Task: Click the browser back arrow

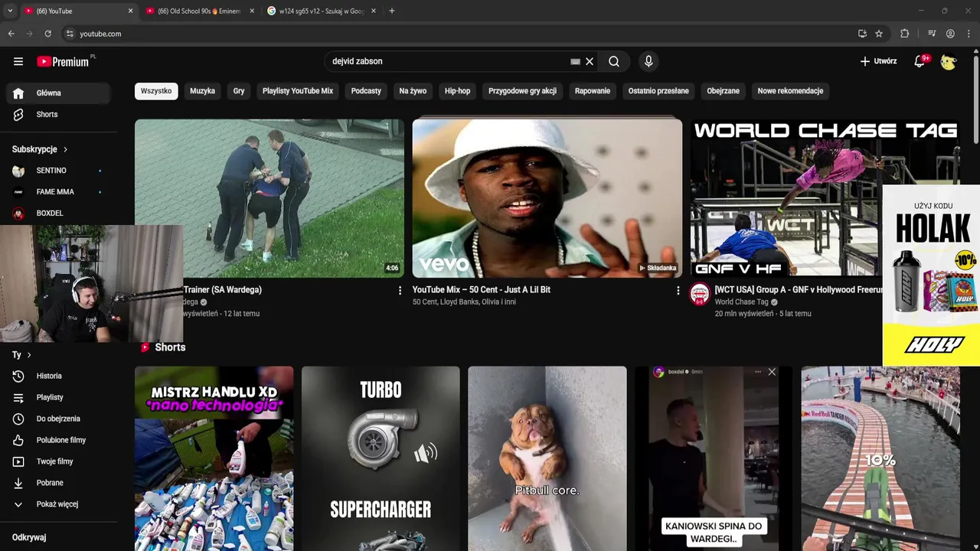Action: click(x=11, y=34)
